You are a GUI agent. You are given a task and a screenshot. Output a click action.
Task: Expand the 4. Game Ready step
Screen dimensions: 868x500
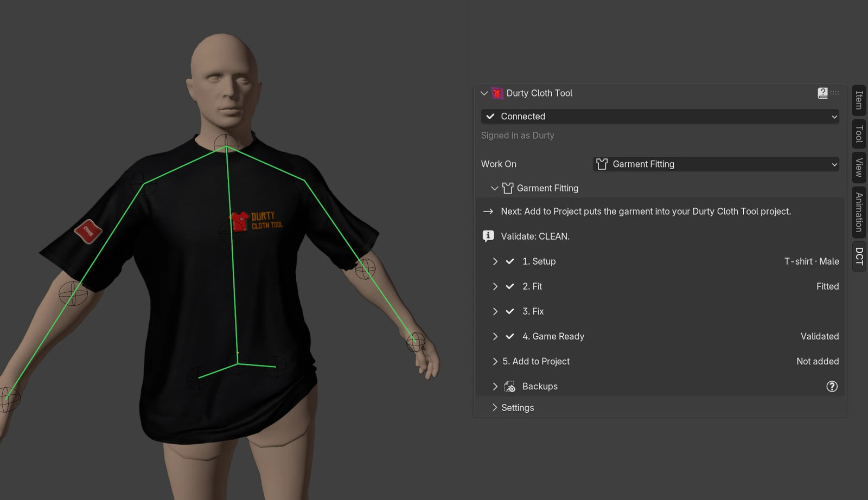pos(495,336)
